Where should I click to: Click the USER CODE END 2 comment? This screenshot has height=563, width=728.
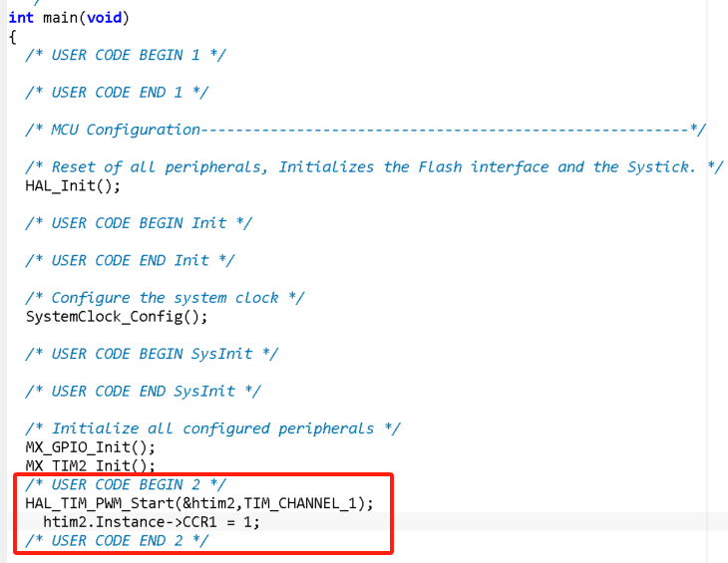[117, 541]
